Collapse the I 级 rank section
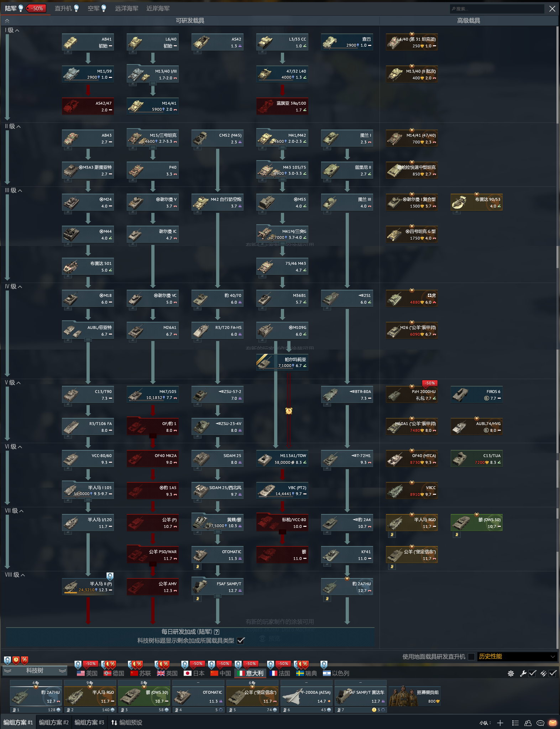 tap(12, 30)
